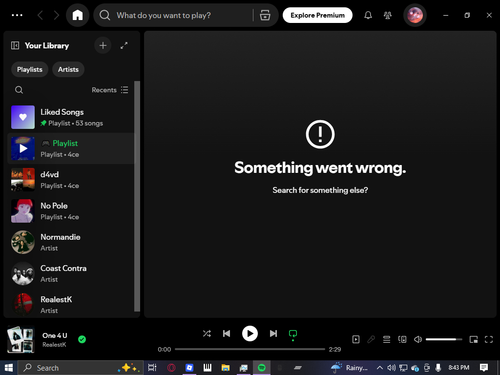Filter library by Playlists
Screen dimensions: 500x375
pos(30,69)
